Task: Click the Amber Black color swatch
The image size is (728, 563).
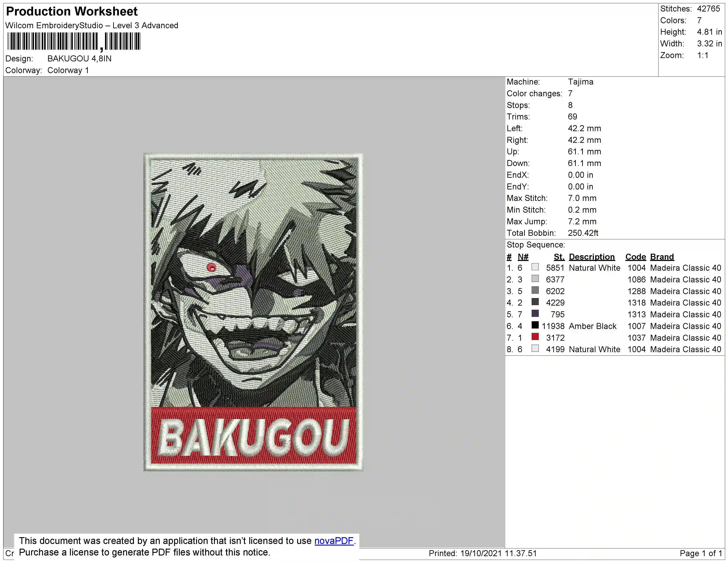Action: (x=535, y=325)
